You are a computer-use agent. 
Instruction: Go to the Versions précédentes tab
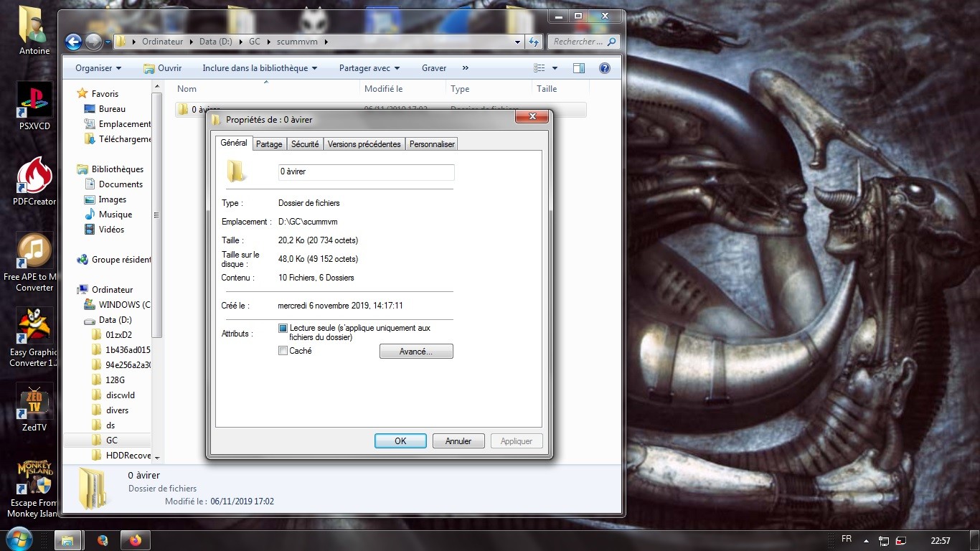tap(364, 144)
